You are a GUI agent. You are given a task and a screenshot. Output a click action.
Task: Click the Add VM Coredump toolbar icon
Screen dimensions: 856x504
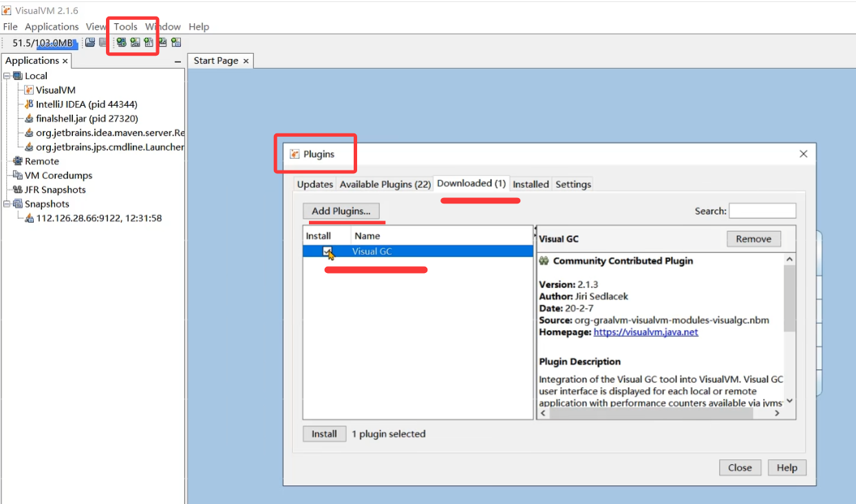[x=149, y=43]
